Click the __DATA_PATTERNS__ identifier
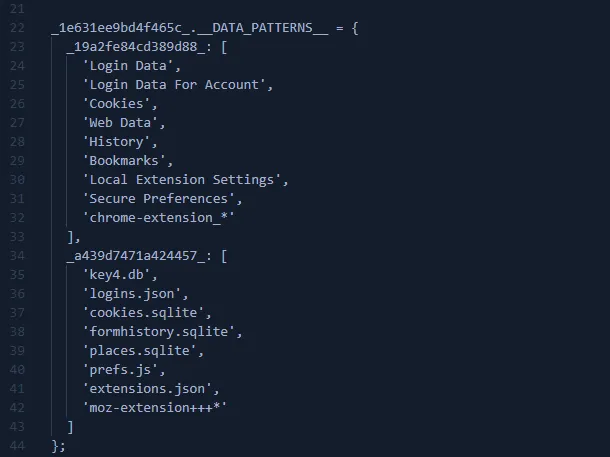This screenshot has height=457, width=610. [258, 28]
